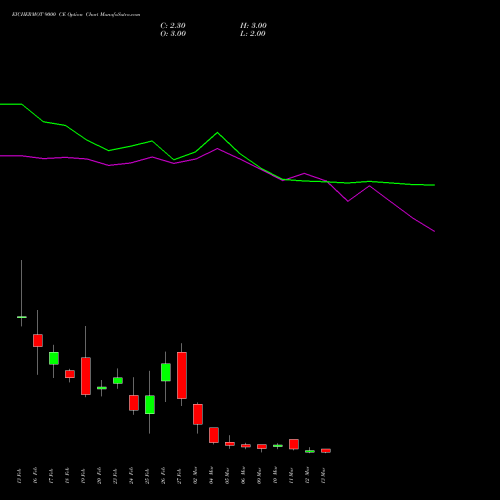
Task: Click the red candlestick for 16 Feb
Action: pos(38,340)
